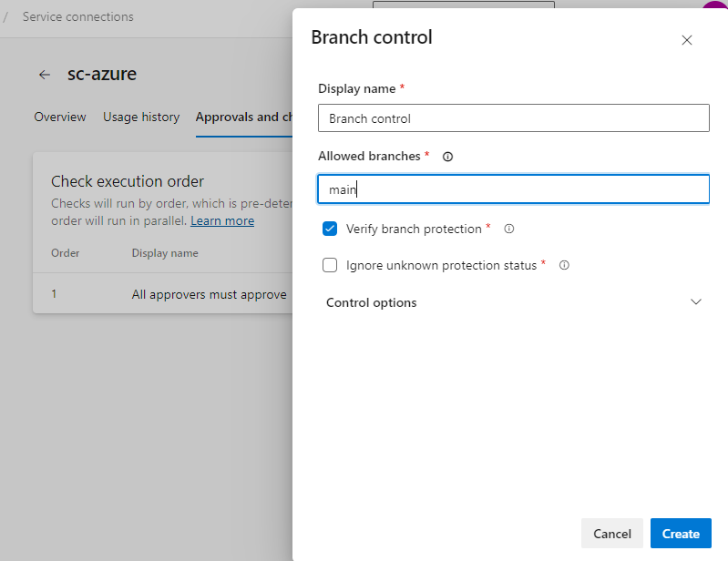Click the back arrow beside sc-azure
This screenshot has height=561, width=728.
(x=44, y=75)
